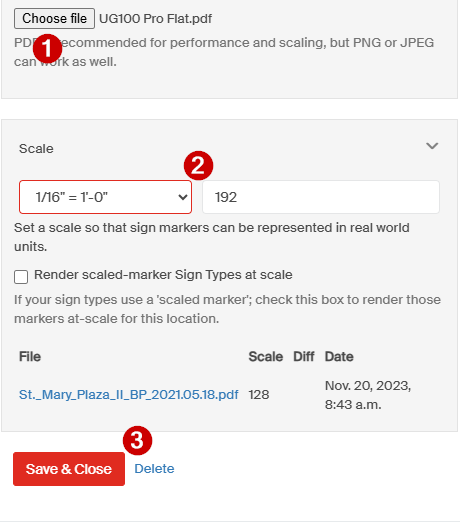Screen dimensions: 460x522
Task: Click the File column header
Action: pos(30,357)
